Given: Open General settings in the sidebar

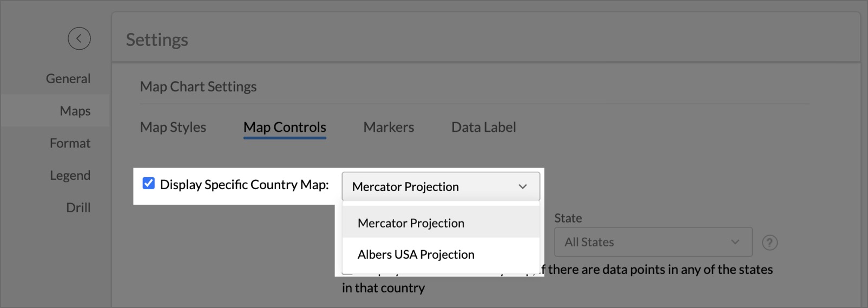Looking at the screenshot, I should point(68,79).
